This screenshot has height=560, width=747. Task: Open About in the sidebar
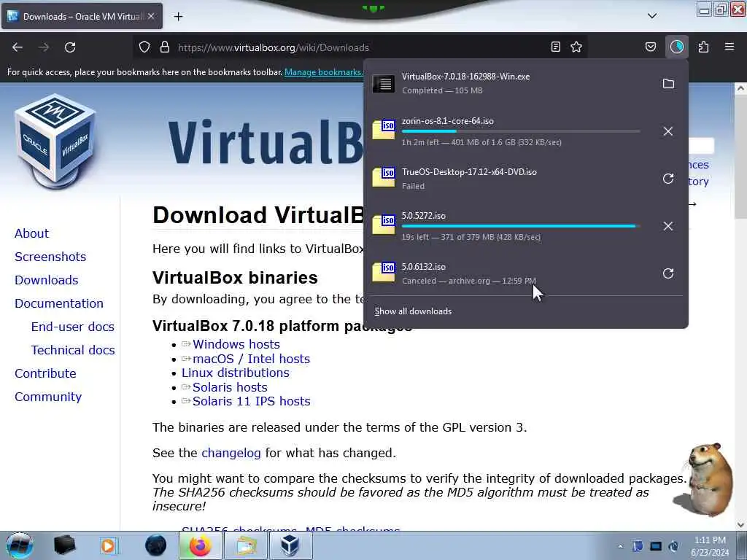point(31,233)
